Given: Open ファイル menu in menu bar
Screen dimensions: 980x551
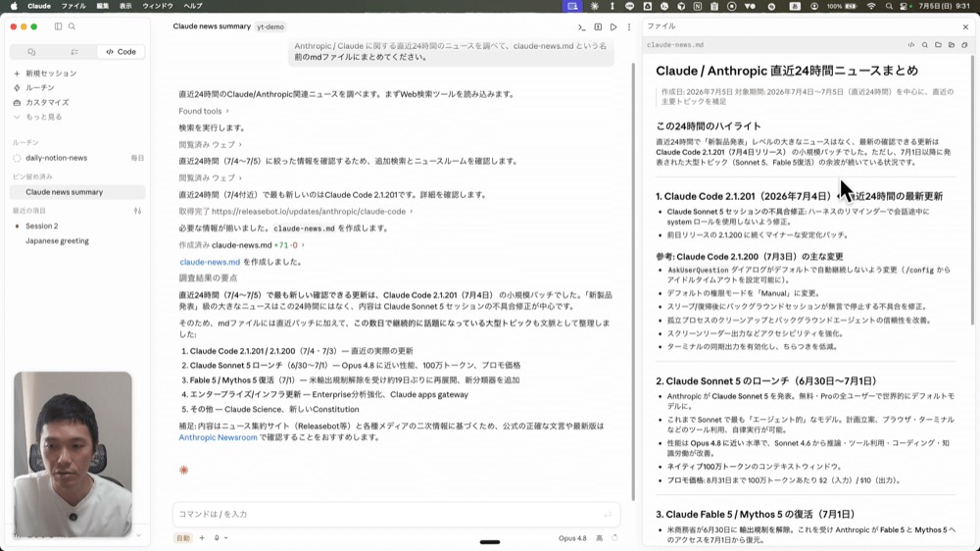Looking at the screenshot, I should coord(73,6).
